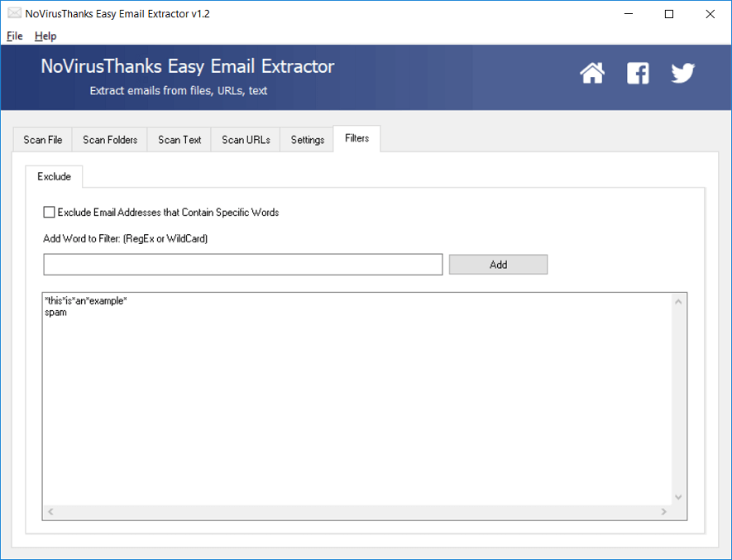Open the File menu
The image size is (732, 560).
point(14,36)
